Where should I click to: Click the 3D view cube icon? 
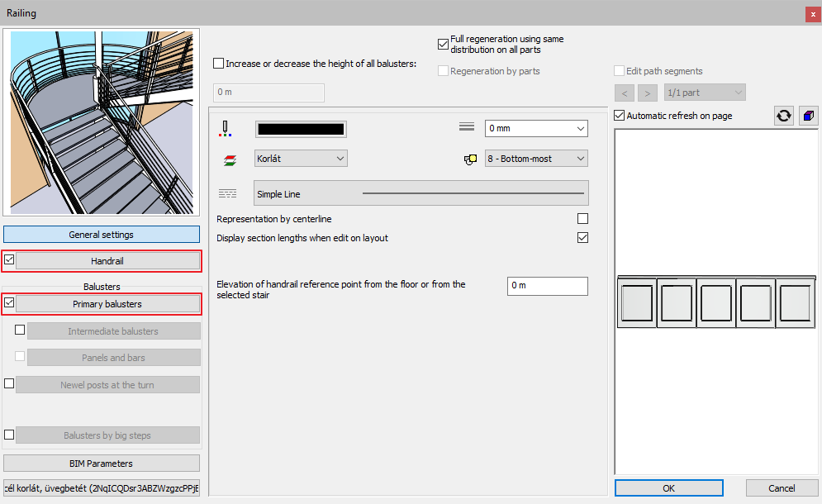point(808,116)
